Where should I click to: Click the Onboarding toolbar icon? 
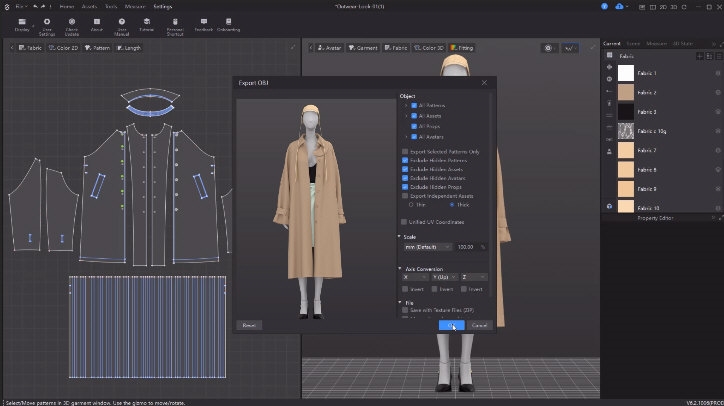228,25
